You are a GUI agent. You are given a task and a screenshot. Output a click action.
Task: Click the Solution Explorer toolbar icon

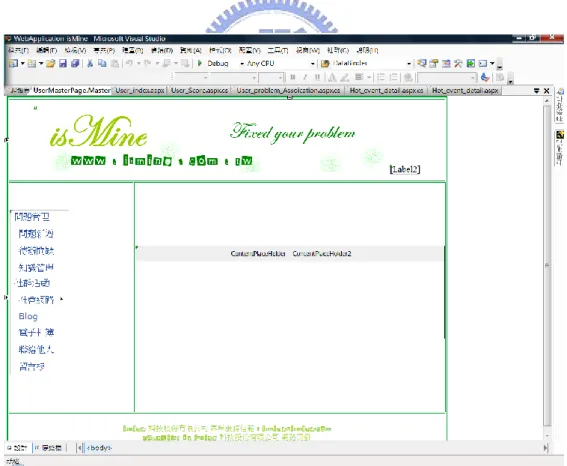(421, 64)
